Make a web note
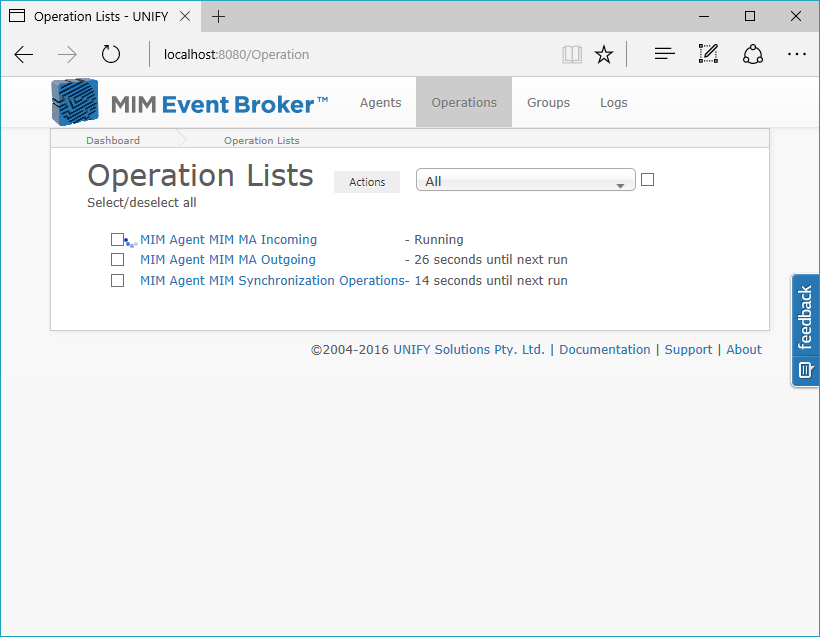 coord(708,54)
